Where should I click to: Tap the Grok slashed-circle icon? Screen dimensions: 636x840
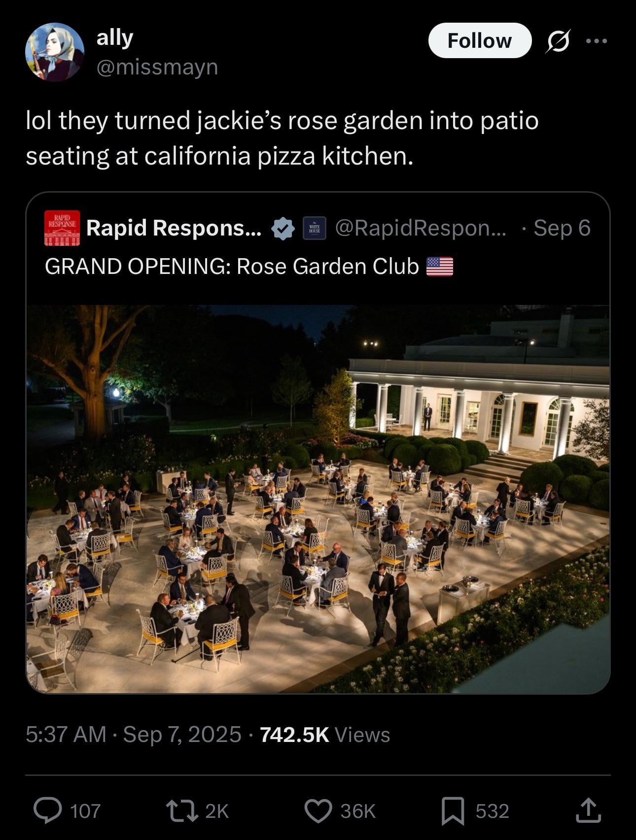pos(558,40)
